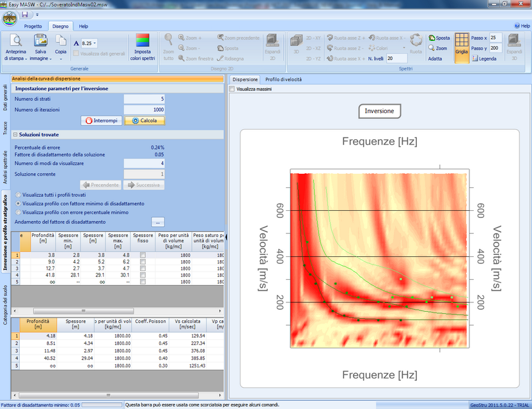
Task: Collapse the Soluzioni trovate section
Action: coord(15,135)
